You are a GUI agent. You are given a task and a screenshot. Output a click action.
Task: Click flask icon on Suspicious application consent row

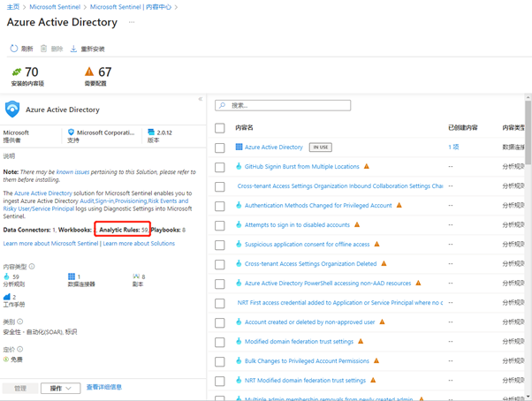(239, 244)
